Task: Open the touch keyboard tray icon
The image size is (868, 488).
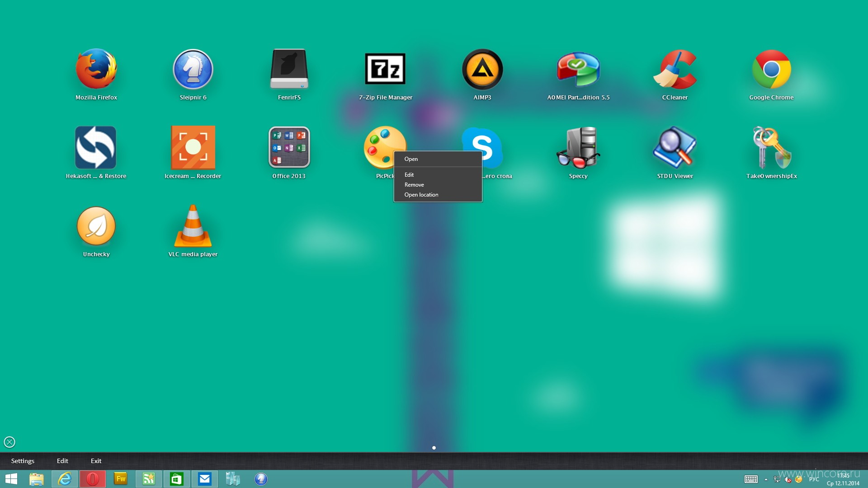Action: (751, 479)
